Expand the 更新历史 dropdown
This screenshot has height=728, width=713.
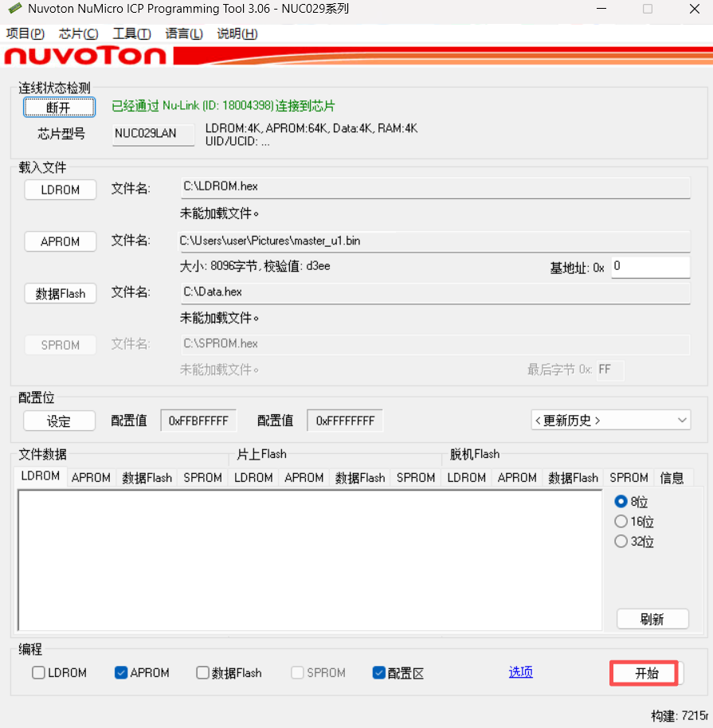click(610, 420)
